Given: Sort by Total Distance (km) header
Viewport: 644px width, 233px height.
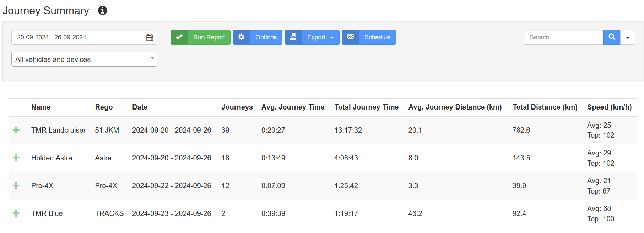Looking at the screenshot, I should [x=545, y=107].
